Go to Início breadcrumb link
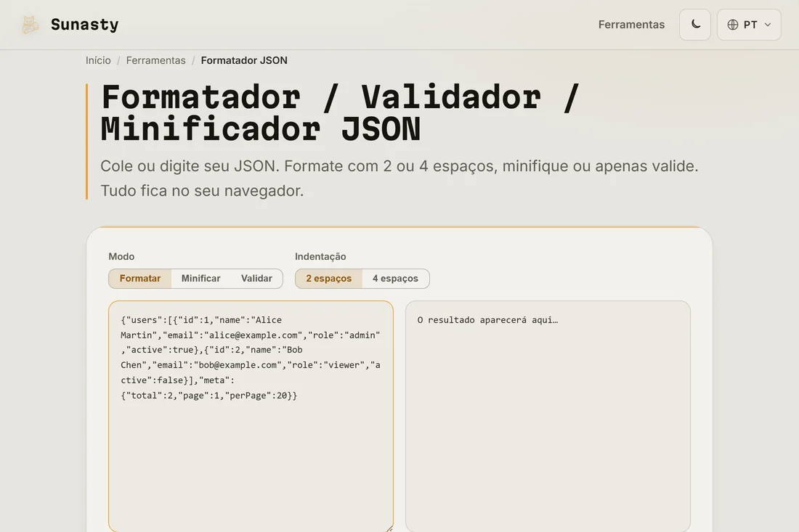Image resolution: width=799 pixels, height=532 pixels. point(98,60)
